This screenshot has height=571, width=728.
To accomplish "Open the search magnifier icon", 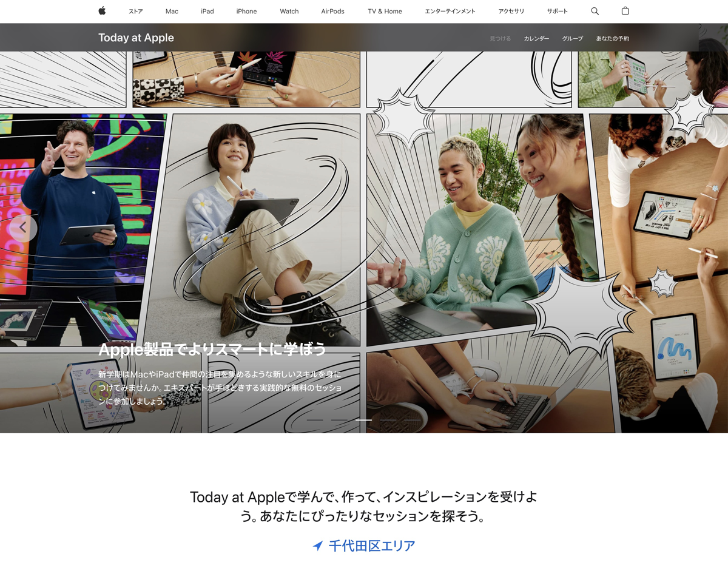I will pos(595,11).
